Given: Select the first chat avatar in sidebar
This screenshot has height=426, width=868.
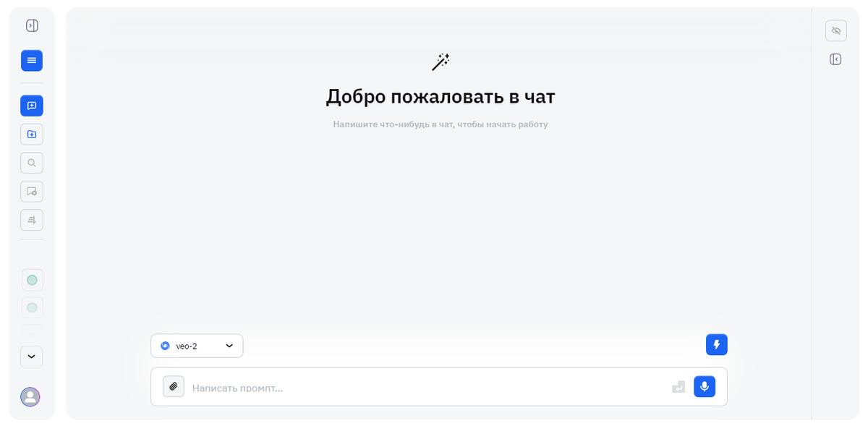Looking at the screenshot, I should point(31,280).
